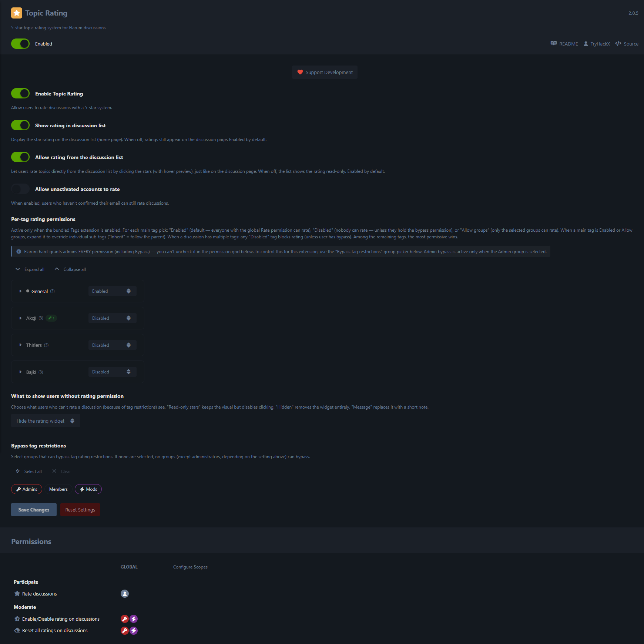Click the version number 2.0.5
Screen dimensions: 644x644
(x=633, y=13)
